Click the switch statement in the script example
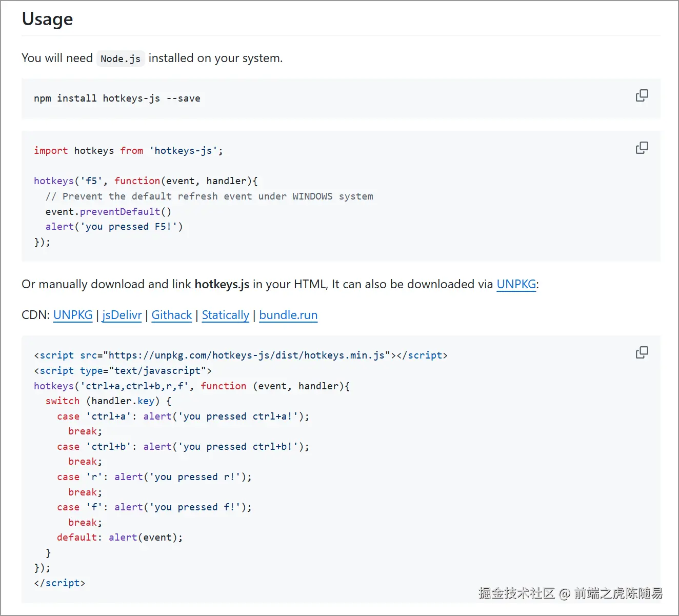Image resolution: width=679 pixels, height=616 pixels. (x=62, y=401)
